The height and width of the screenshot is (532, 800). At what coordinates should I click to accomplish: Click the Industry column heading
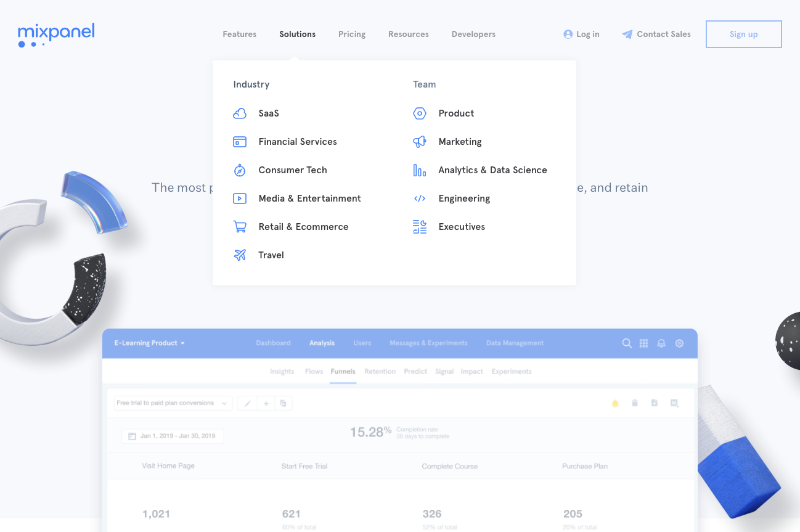[251, 84]
